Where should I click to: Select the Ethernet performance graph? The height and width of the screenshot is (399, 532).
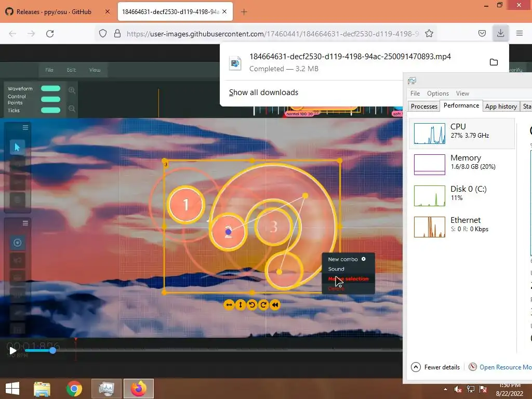coord(462,227)
